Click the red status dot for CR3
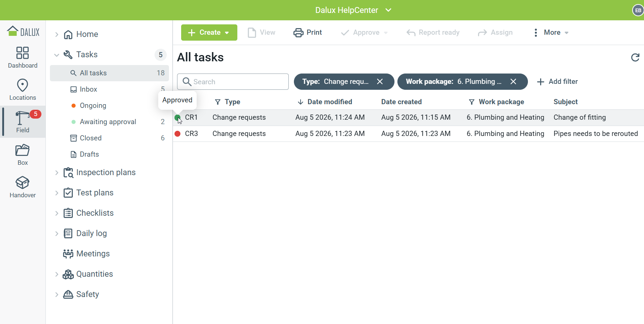The image size is (644, 324). coord(177,134)
